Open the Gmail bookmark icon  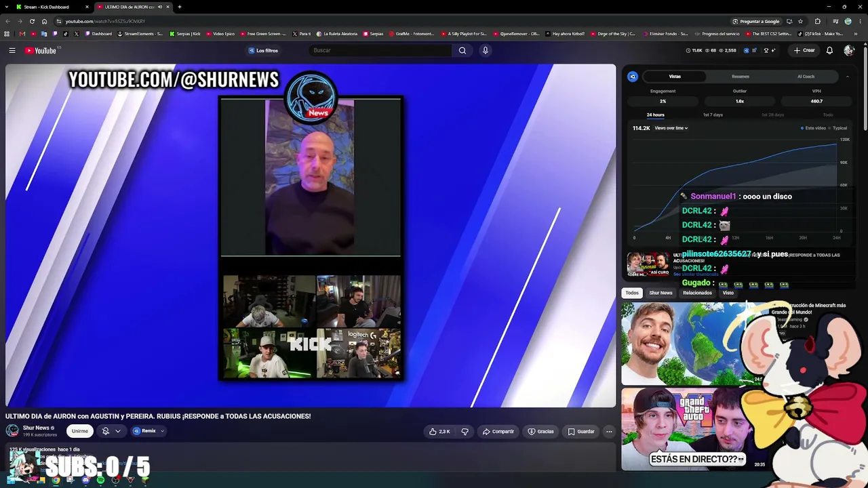22,33
